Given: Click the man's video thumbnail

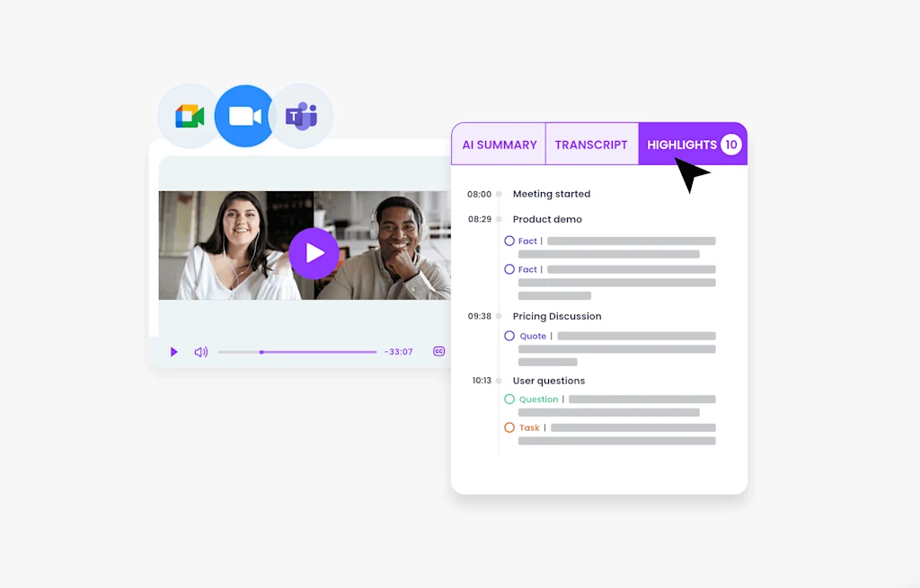Looking at the screenshot, I should [383, 245].
